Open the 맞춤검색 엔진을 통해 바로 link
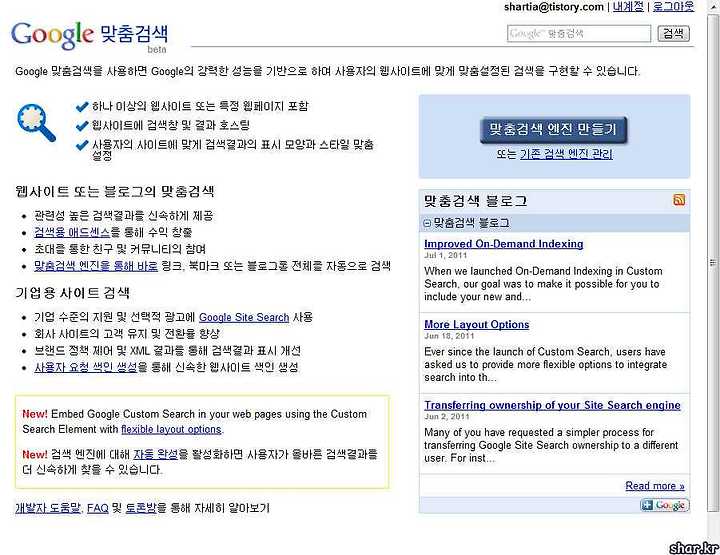This screenshot has width=720, height=555. (x=96, y=266)
